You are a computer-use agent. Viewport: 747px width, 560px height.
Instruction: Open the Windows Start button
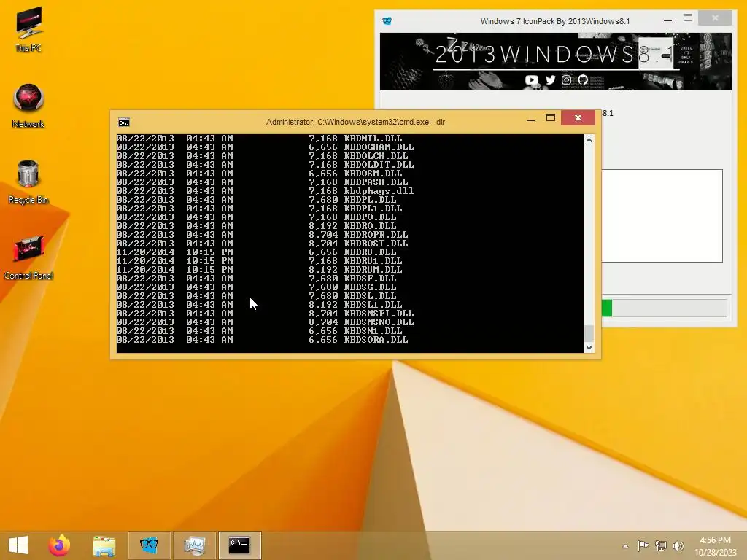pyautogui.click(x=18, y=545)
